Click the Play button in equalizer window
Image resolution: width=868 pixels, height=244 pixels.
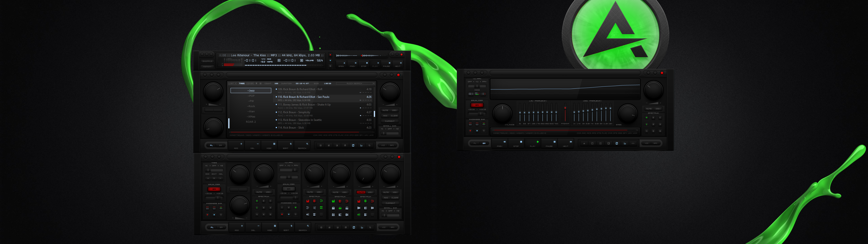click(x=533, y=143)
